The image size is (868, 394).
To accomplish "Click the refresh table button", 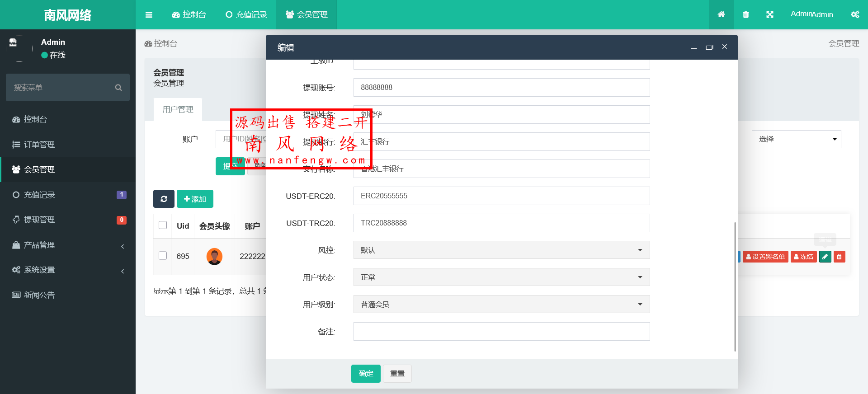I will (x=164, y=199).
